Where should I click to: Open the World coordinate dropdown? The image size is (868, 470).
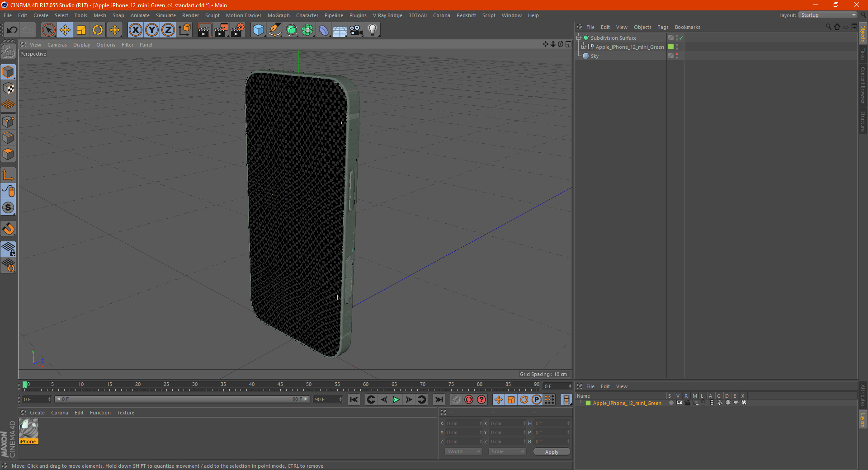click(x=463, y=451)
